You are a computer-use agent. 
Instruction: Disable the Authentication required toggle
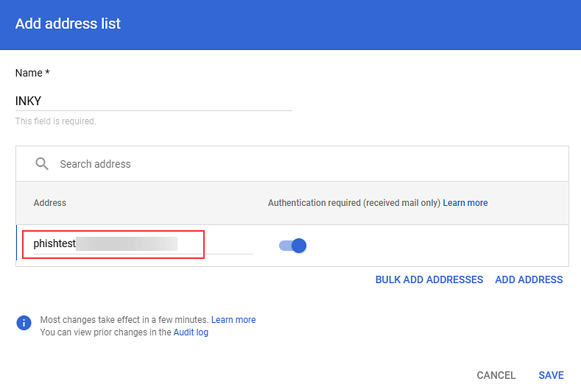tap(293, 246)
